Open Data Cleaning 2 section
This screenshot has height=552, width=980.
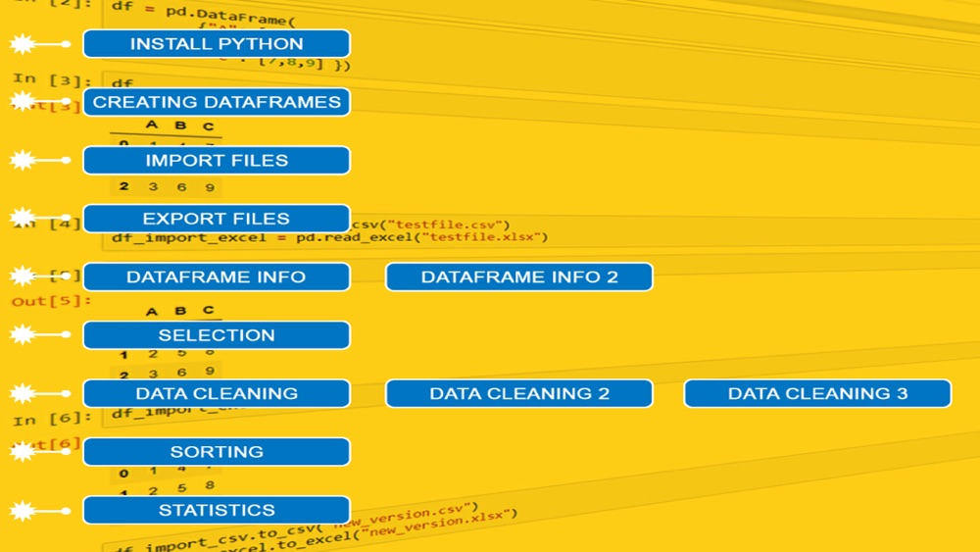tap(518, 393)
